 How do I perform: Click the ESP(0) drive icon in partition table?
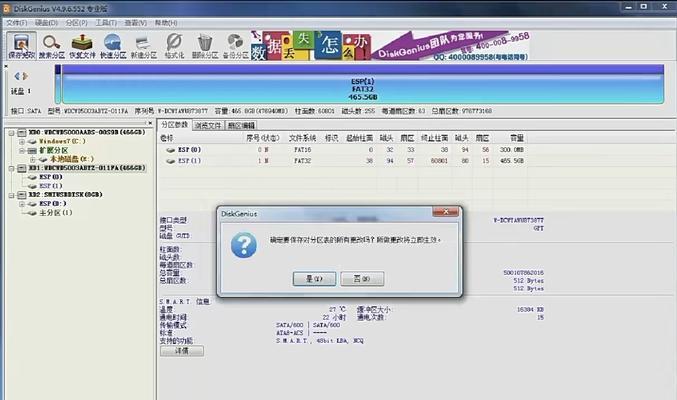pyautogui.click(x=171, y=150)
